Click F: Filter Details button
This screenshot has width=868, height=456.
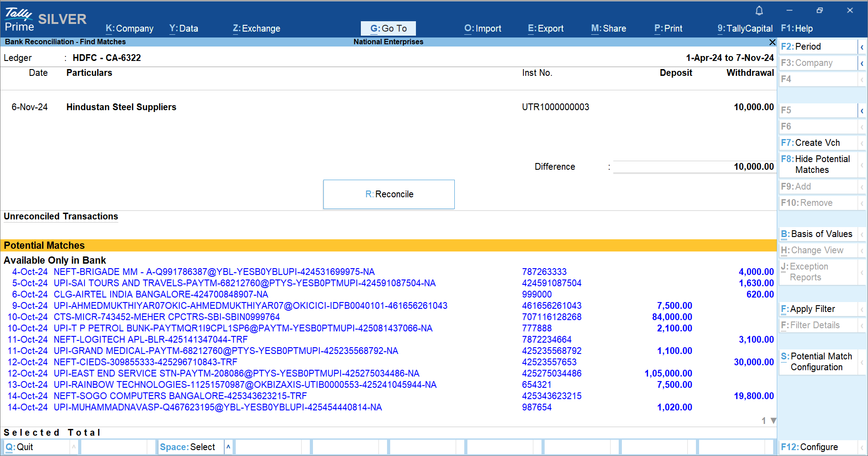click(818, 326)
